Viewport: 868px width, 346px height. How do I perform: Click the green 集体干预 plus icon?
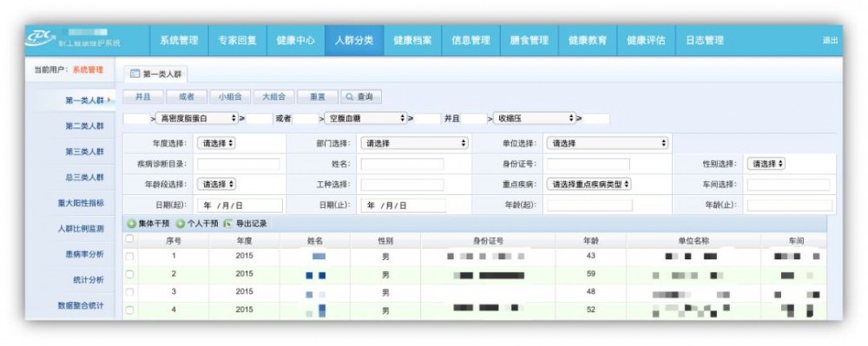[x=131, y=224]
